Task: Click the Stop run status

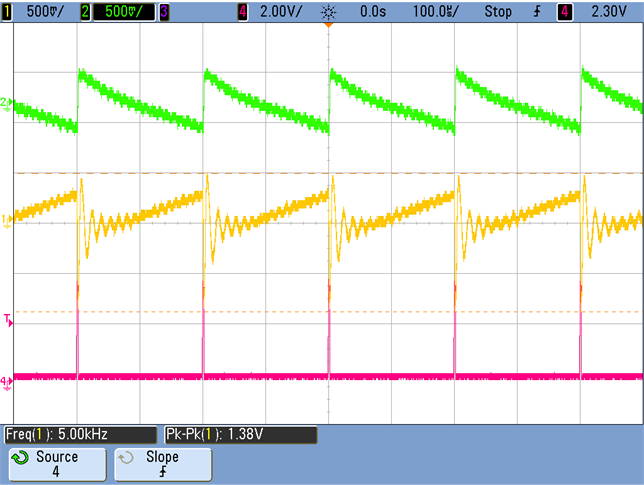Action: click(497, 12)
